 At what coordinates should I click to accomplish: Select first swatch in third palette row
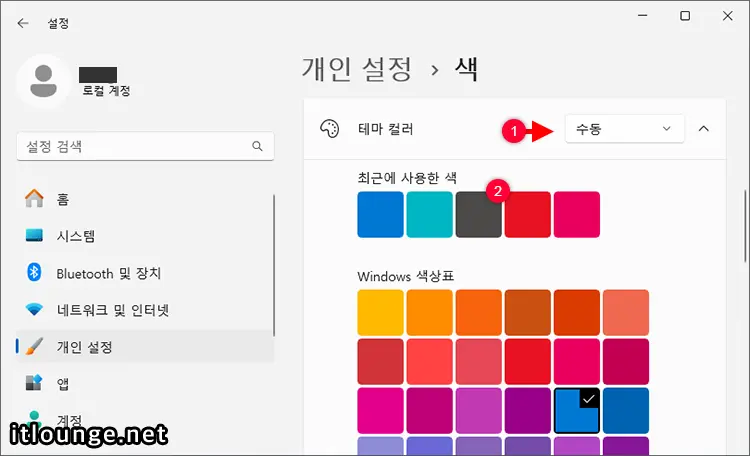click(x=380, y=411)
